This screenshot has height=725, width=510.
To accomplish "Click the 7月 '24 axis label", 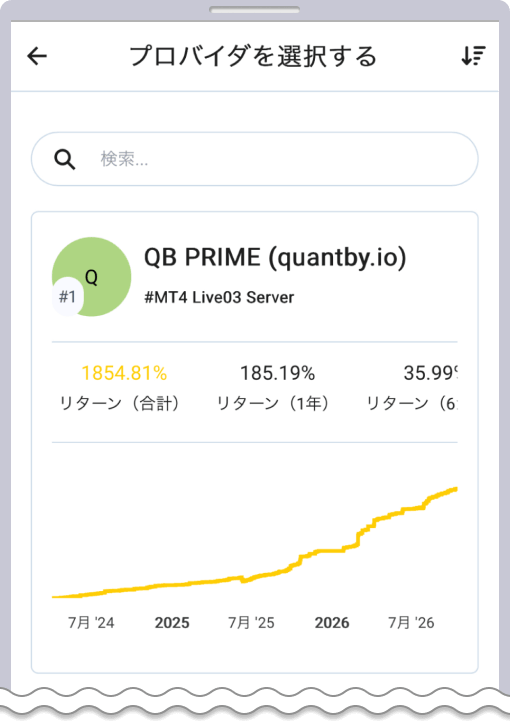I will point(91,623).
